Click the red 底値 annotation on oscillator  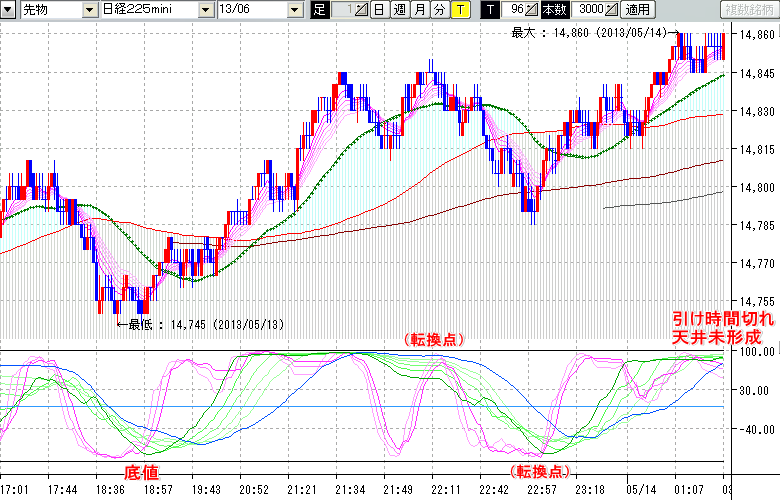(140, 470)
